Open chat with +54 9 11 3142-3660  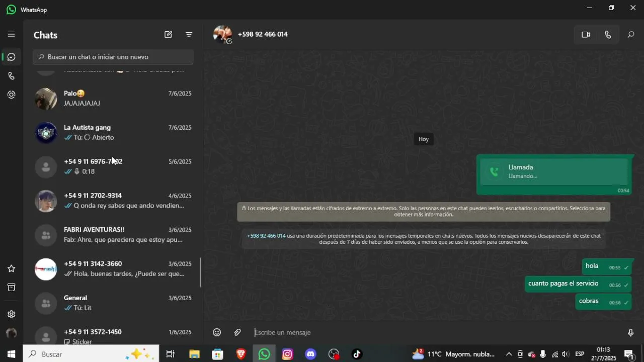point(113,269)
